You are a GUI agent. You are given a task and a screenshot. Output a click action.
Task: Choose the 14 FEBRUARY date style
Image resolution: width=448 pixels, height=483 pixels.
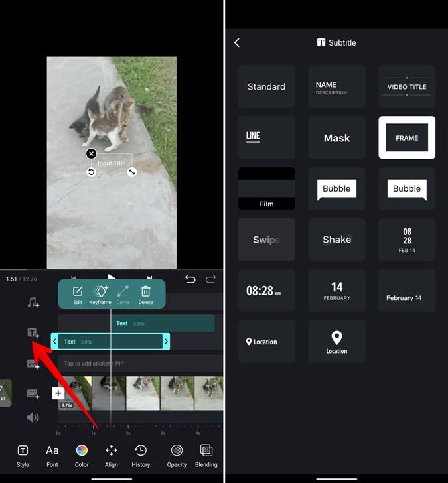click(336, 291)
